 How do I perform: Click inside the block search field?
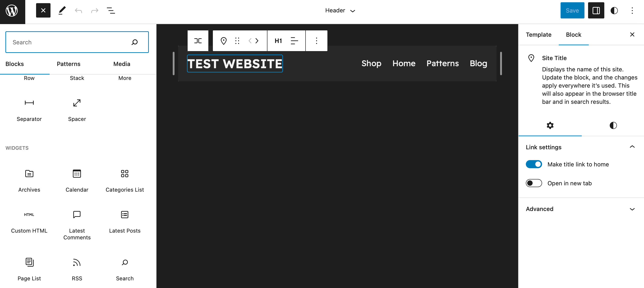pos(70,42)
